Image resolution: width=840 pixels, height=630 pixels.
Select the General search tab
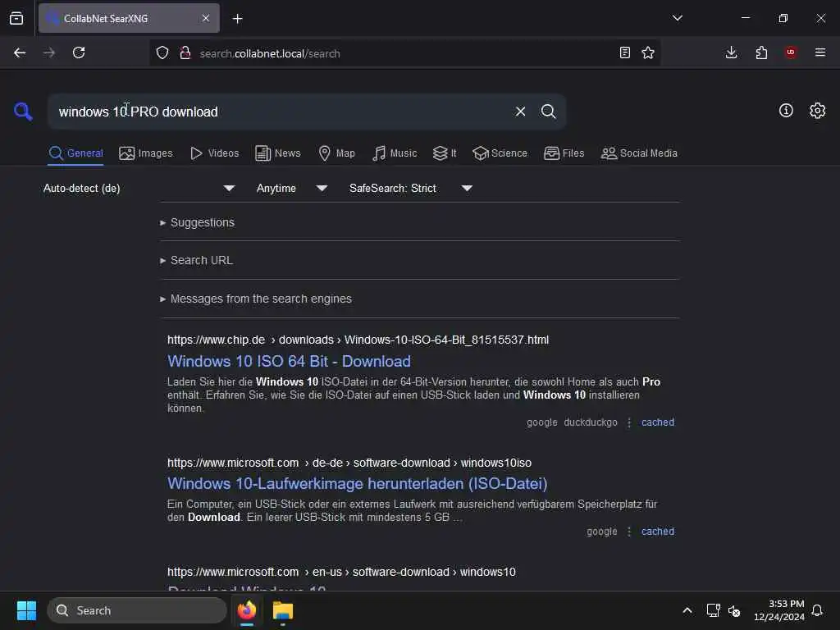coord(75,153)
